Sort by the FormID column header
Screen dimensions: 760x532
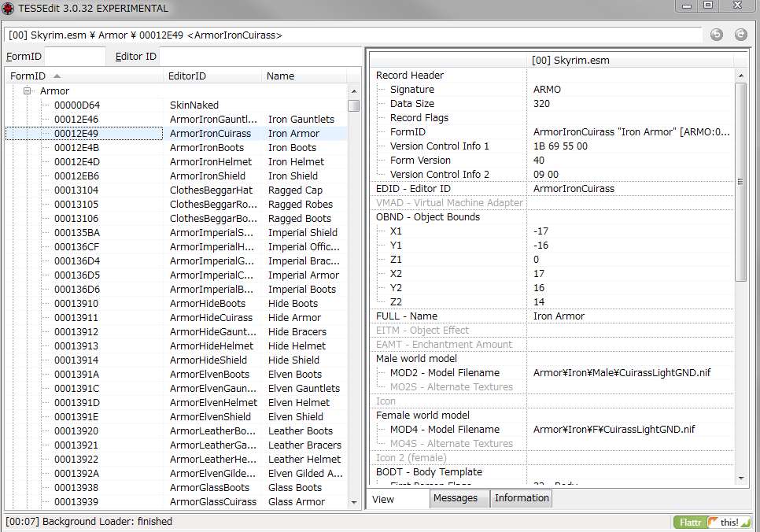click(85, 76)
